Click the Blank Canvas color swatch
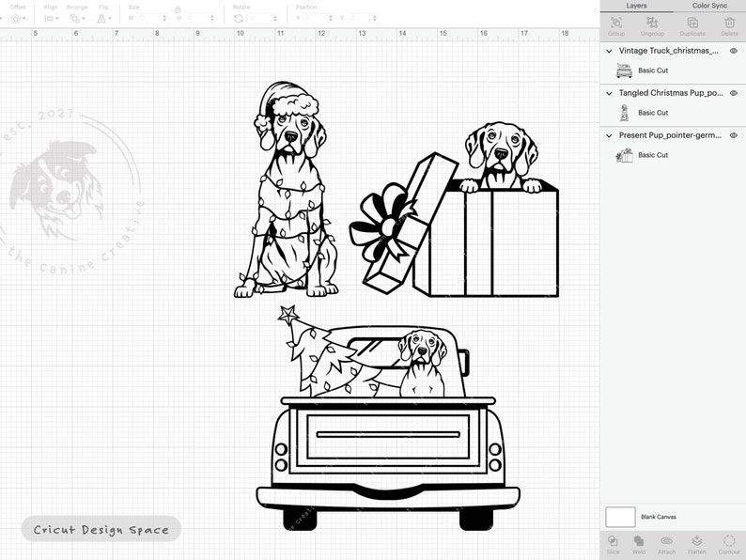The height and width of the screenshot is (560, 746). pyautogui.click(x=620, y=517)
